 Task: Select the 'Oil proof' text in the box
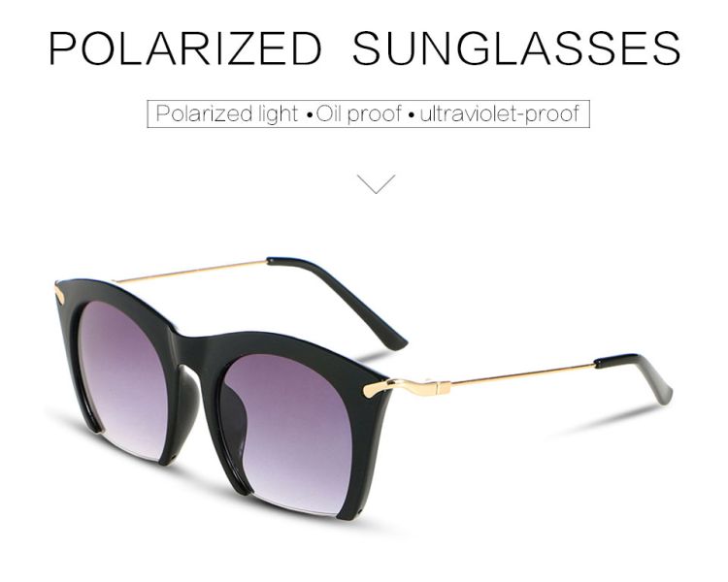pos(358,113)
